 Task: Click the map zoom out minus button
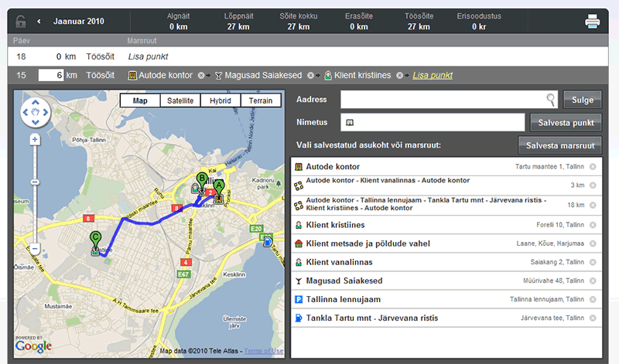point(35,249)
